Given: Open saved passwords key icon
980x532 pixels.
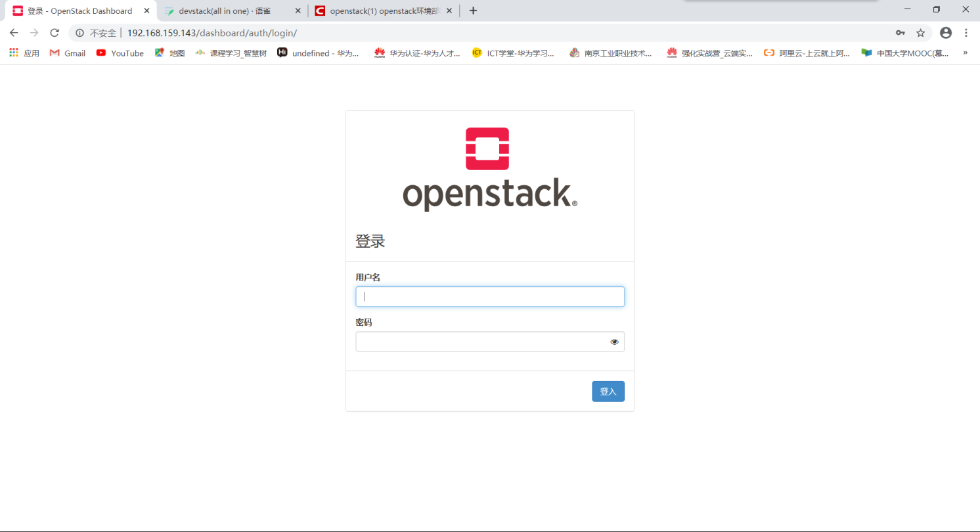Looking at the screenshot, I should point(901,33).
